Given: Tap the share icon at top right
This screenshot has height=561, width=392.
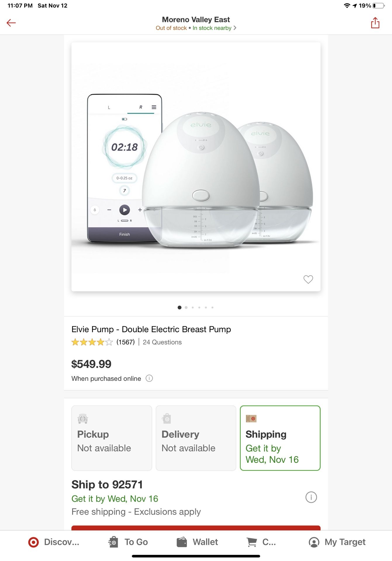Looking at the screenshot, I should click(x=375, y=22).
